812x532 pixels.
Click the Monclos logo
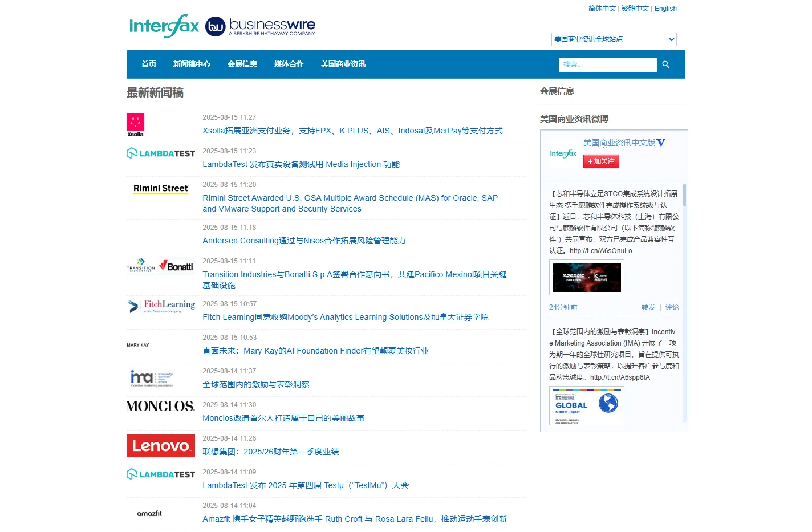160,406
